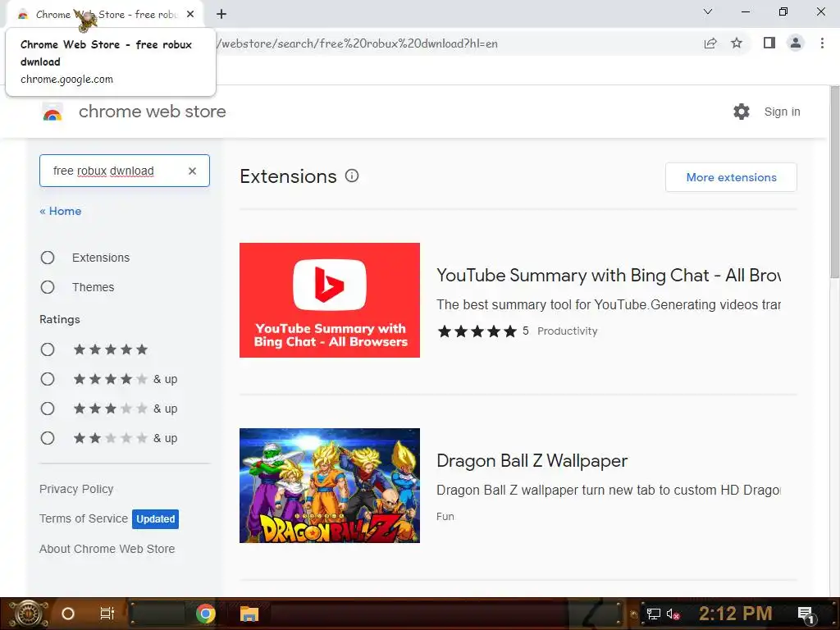The height and width of the screenshot is (630, 840).
Task: Click the Productivity category label
Action: 568,331
